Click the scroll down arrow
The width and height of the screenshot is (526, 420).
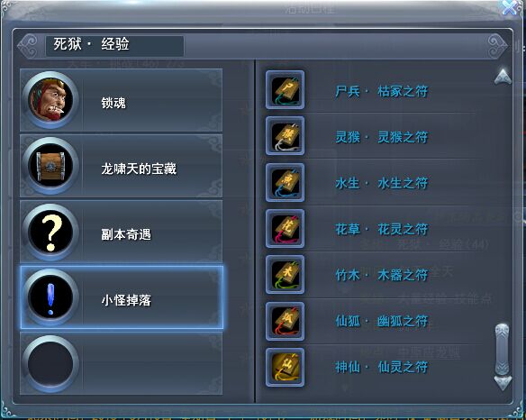(x=503, y=383)
